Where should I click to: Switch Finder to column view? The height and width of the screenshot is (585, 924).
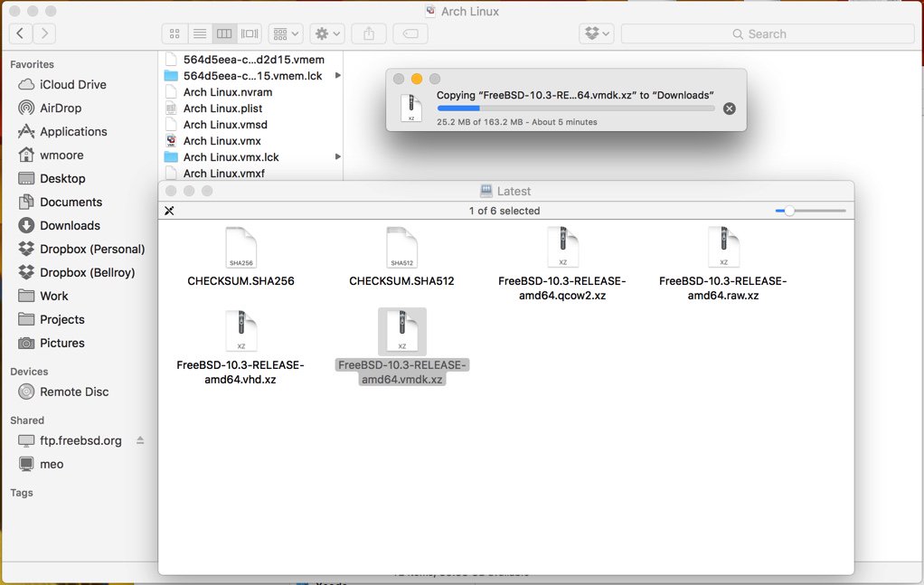coord(224,33)
